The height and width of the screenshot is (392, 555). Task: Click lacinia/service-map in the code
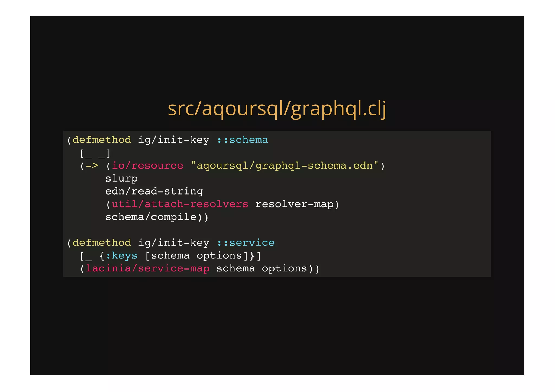pyautogui.click(x=147, y=268)
